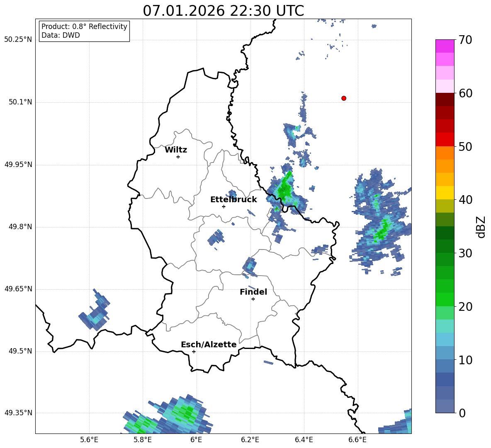Click the 49.8°N latitude tick label
491x448 pixels.
click(20, 227)
